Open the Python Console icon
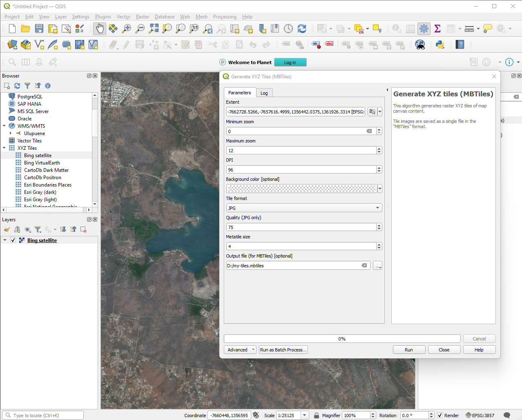This screenshot has width=522, height=420. pos(440,44)
